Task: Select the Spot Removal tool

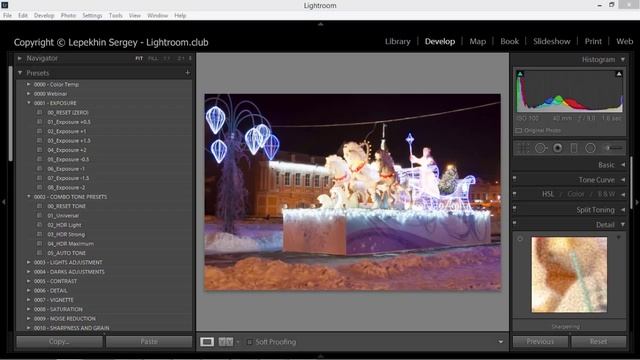Action: pos(540,148)
